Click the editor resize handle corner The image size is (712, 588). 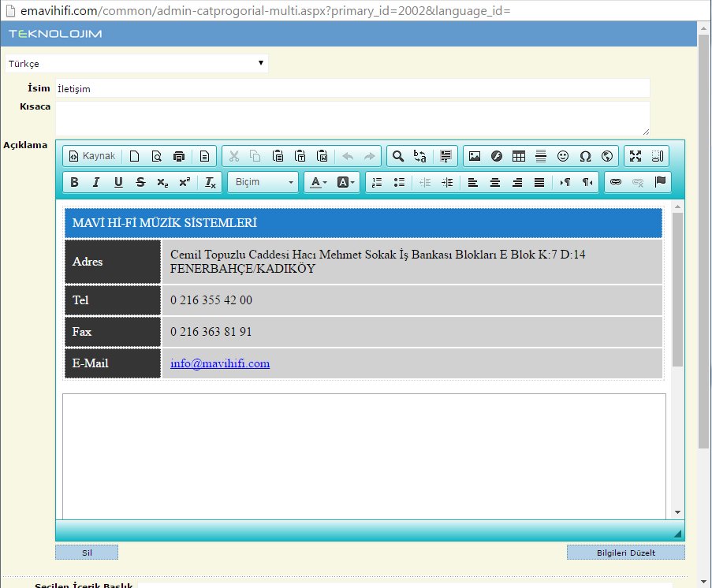677,534
